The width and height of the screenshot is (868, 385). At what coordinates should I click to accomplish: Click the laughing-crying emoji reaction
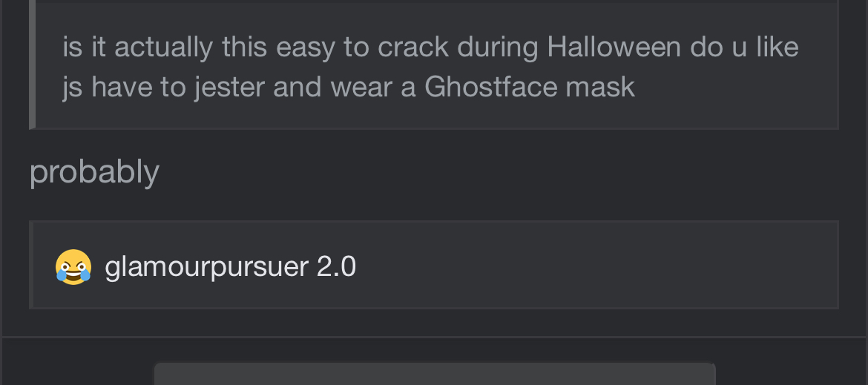pos(73,266)
